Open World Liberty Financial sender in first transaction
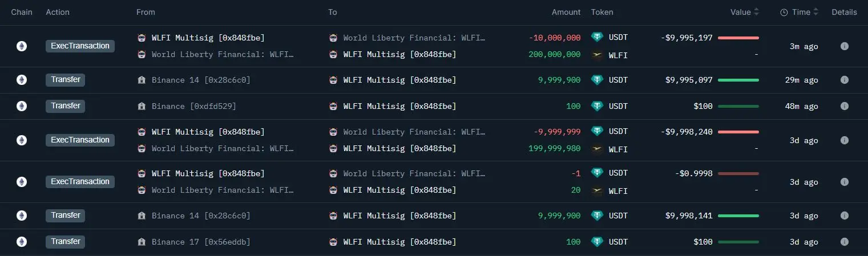The height and width of the screenshot is (256, 868). pyautogui.click(x=223, y=55)
